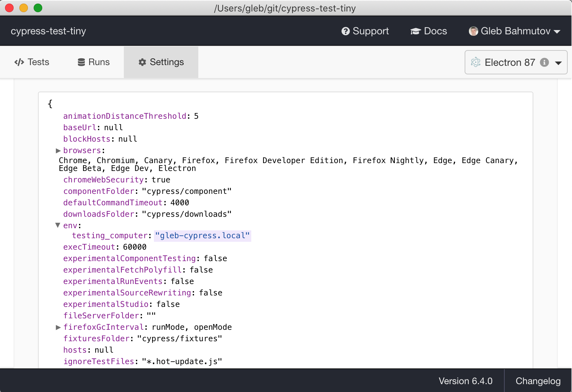Click the componentFolder key
572x392 pixels.
click(x=99, y=191)
